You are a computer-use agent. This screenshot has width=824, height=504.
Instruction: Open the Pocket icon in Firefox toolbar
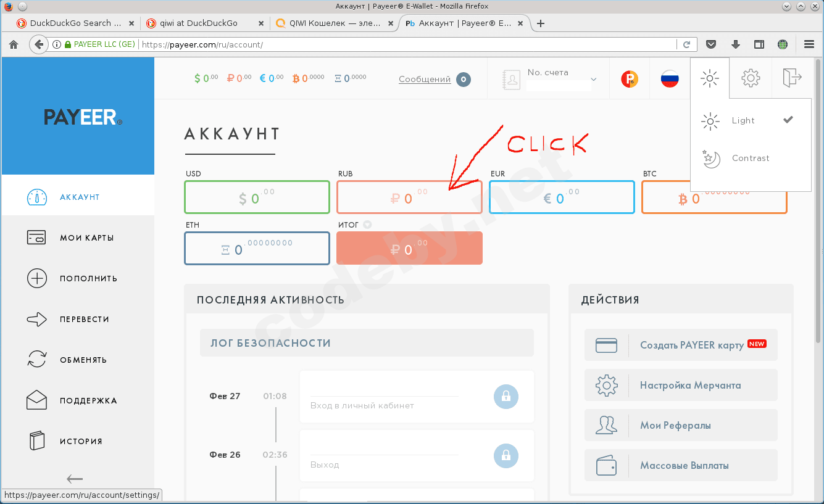(711, 44)
